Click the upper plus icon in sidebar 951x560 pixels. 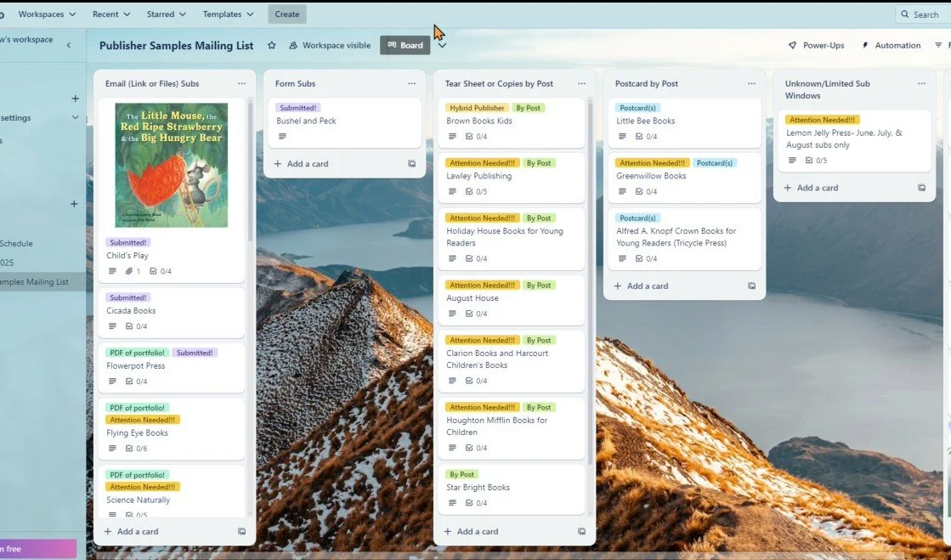point(75,99)
